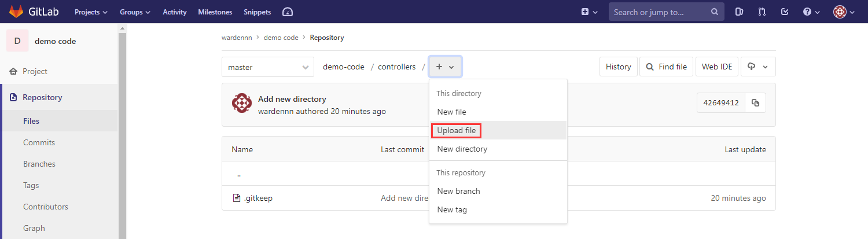
Task: Open the Web IDE
Action: coord(717,67)
